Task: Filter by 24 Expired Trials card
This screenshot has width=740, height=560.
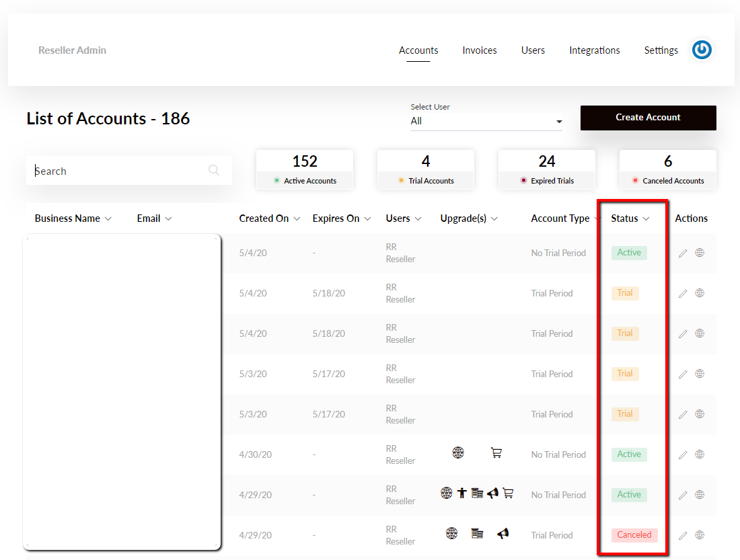Action: (546, 170)
